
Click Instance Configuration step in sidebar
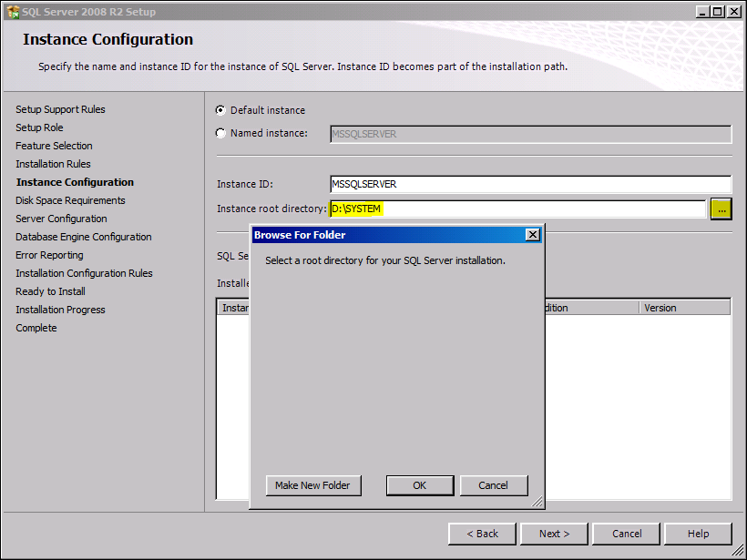pyautogui.click(x=75, y=182)
